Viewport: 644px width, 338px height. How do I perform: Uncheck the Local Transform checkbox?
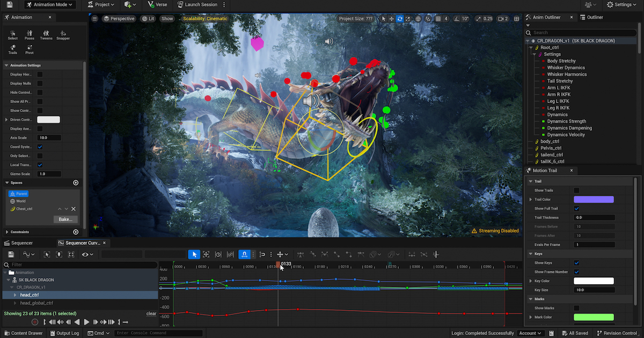pos(40,165)
